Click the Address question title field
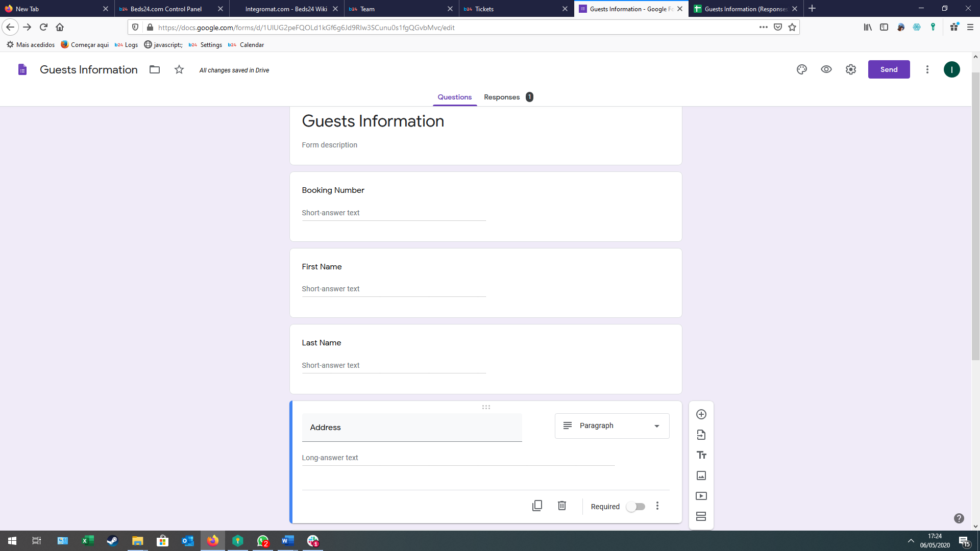Screen dimensions: 980x551 (412, 428)
